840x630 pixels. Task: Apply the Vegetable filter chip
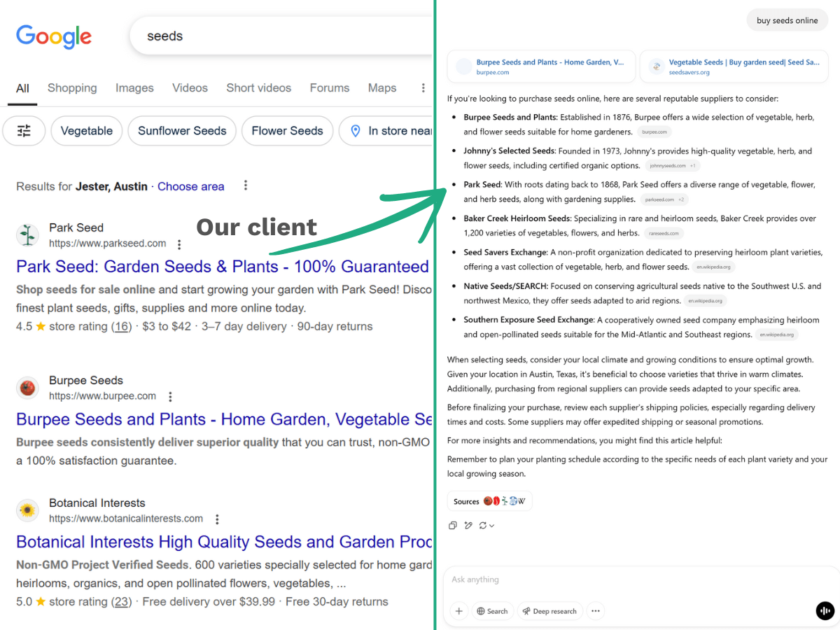pos(87,131)
